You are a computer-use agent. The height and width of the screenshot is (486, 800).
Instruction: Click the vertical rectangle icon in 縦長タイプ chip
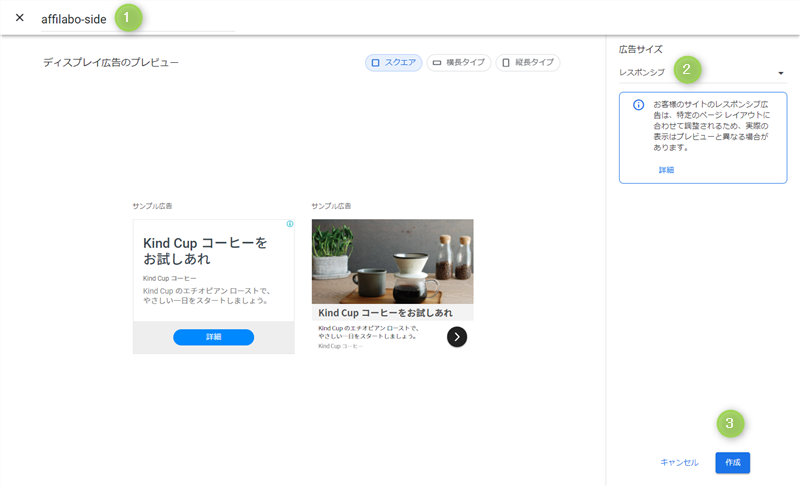pos(506,63)
